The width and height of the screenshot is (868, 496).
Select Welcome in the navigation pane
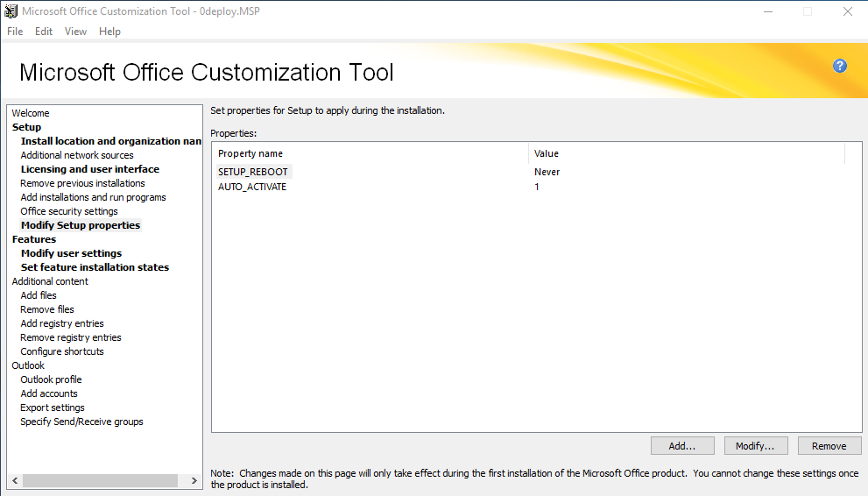[31, 113]
